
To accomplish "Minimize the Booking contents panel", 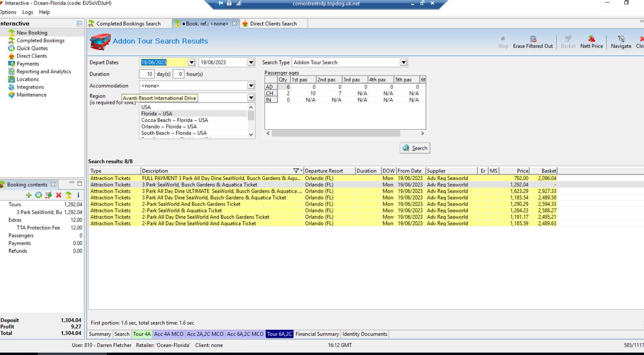I will 72,183.
